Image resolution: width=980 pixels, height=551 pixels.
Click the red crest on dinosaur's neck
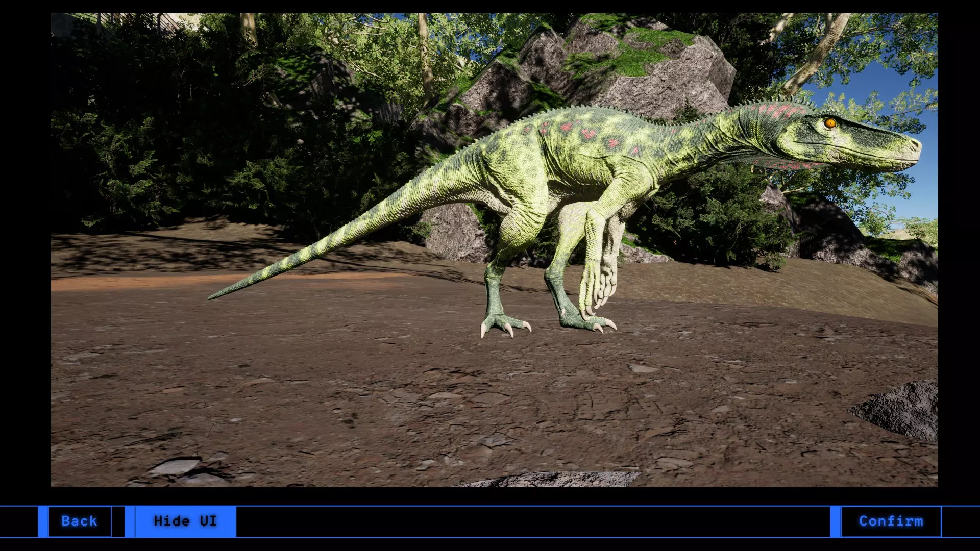point(776,111)
